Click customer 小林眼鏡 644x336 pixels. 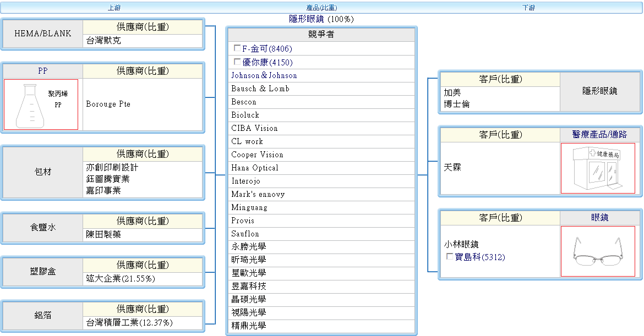point(461,245)
